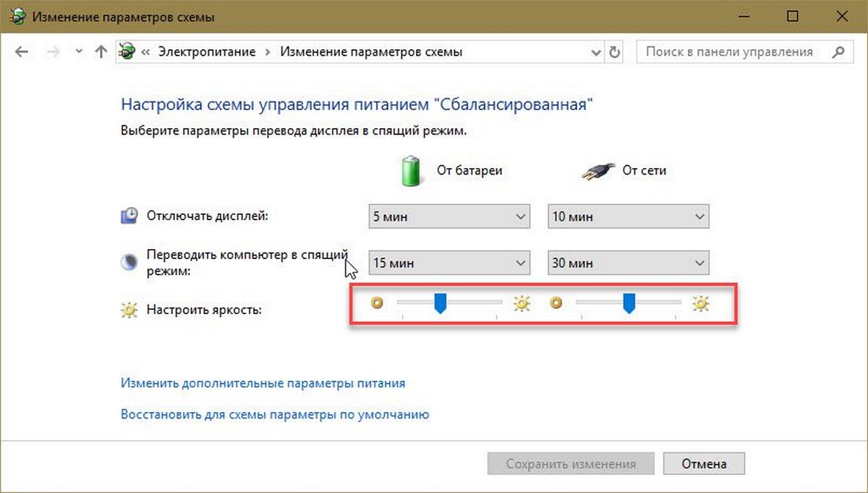The image size is (868, 493).
Task: Click the plugged-in brightness slider thumb
Action: 629,304
